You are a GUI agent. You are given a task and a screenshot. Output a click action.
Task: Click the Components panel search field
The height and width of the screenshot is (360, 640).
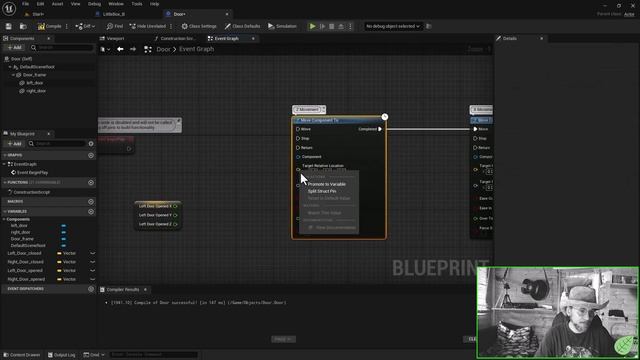pyautogui.click(x=62, y=47)
